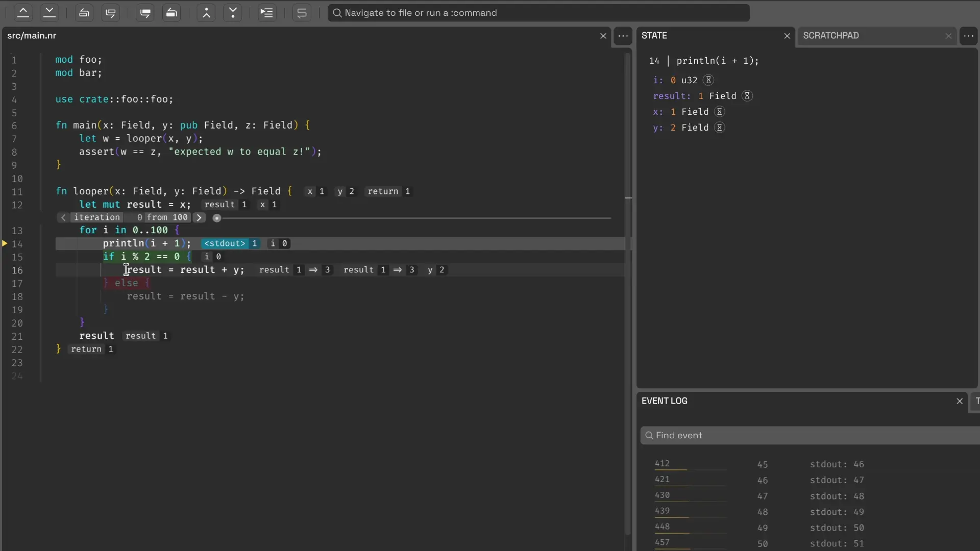The height and width of the screenshot is (551, 980).
Task: Open the editor pane three-dots menu
Action: pyautogui.click(x=623, y=36)
